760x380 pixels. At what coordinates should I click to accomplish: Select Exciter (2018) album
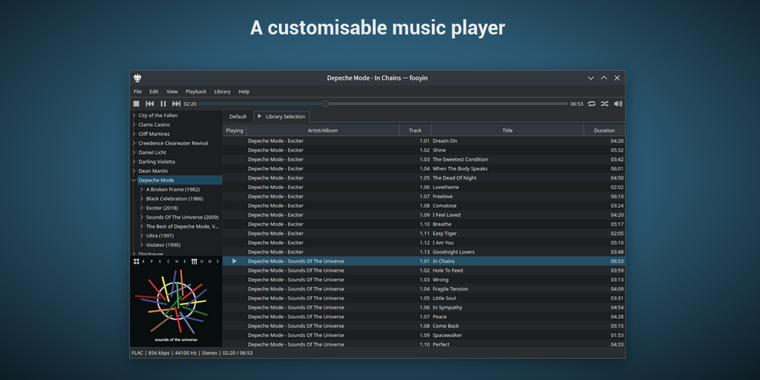[162, 208]
